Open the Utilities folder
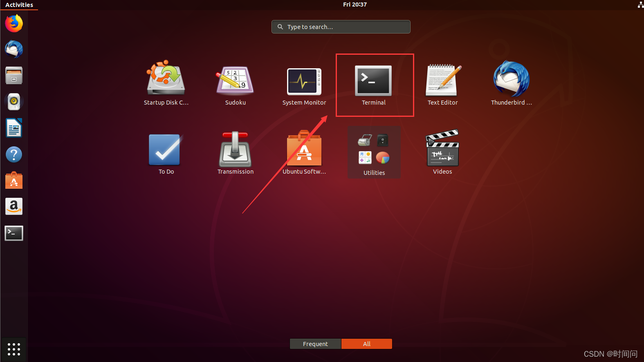The image size is (644, 362). pyautogui.click(x=374, y=152)
